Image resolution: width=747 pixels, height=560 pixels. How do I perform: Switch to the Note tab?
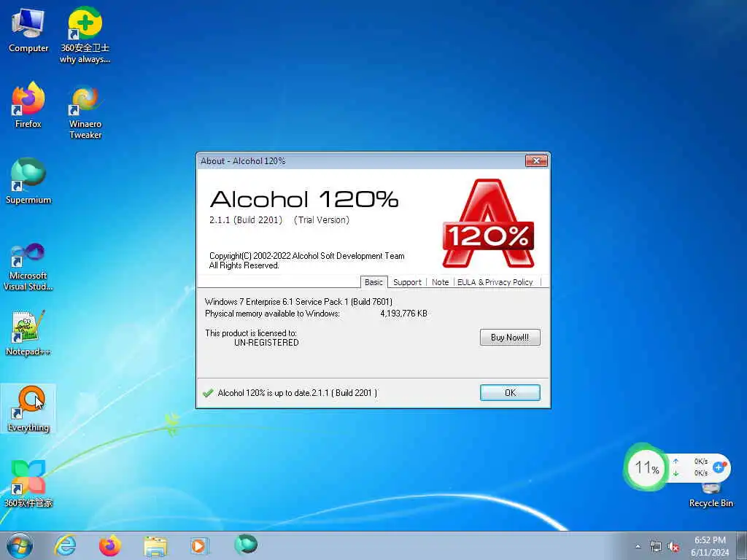pyautogui.click(x=440, y=282)
